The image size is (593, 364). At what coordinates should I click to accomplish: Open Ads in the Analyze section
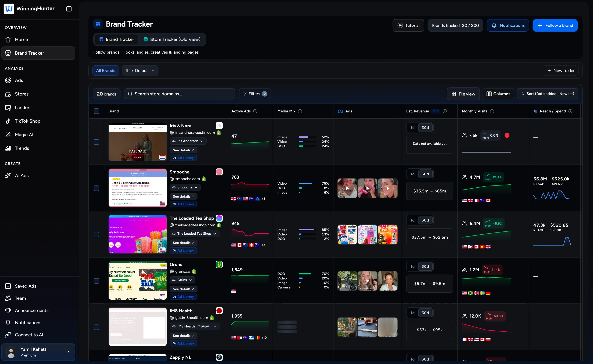coord(38,80)
